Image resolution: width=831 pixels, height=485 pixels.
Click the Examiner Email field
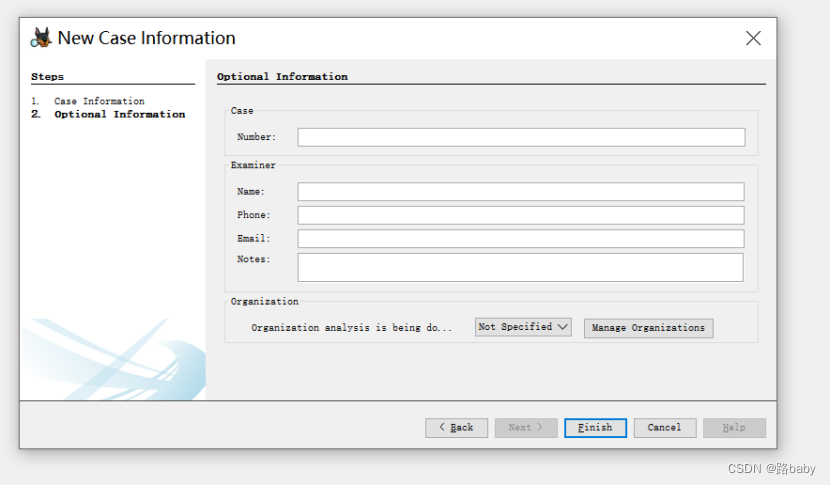(520, 239)
